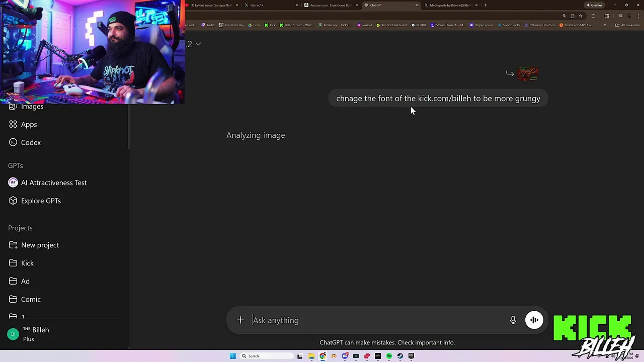Start voice mode with the waveform button
This screenshot has width=644, height=362.
coord(534,320)
